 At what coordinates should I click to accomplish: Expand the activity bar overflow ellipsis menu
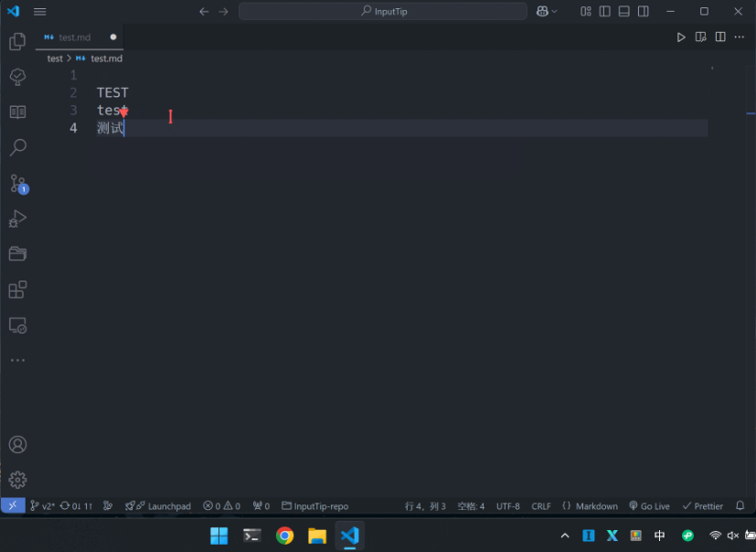18,360
